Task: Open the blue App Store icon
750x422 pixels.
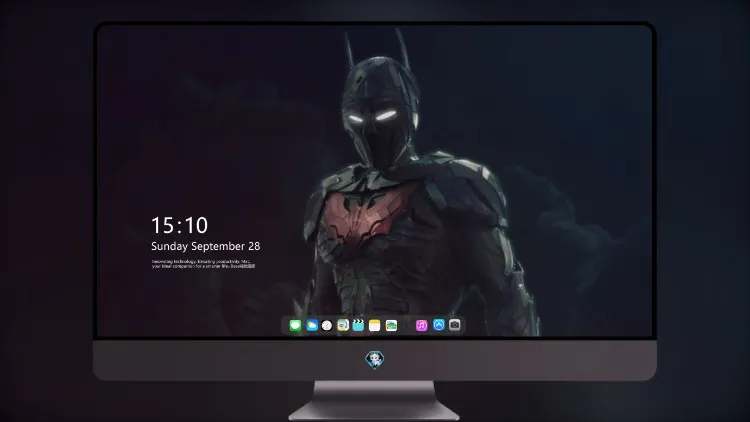Action: (439, 325)
